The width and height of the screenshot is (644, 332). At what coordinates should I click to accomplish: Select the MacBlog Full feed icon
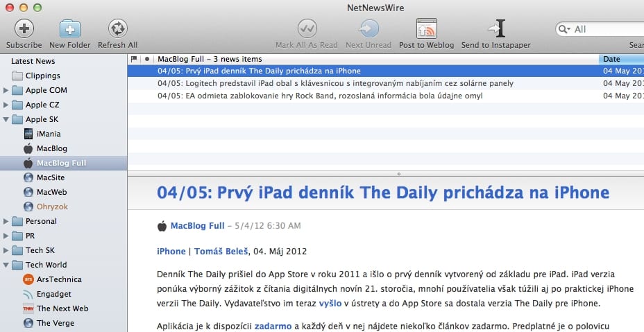point(28,163)
